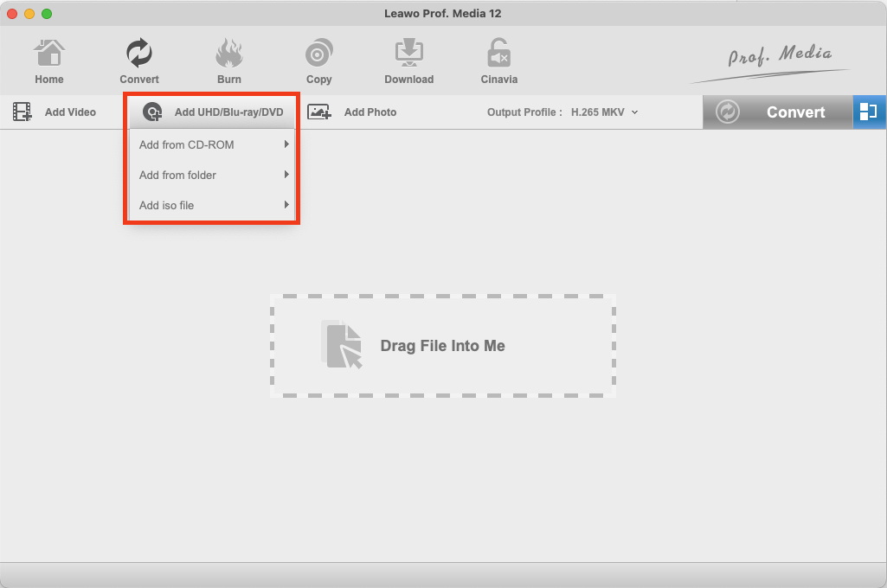Viewport: 887px width, 588px height.
Task: Minimize the window with yellow button
Action: coord(29,14)
